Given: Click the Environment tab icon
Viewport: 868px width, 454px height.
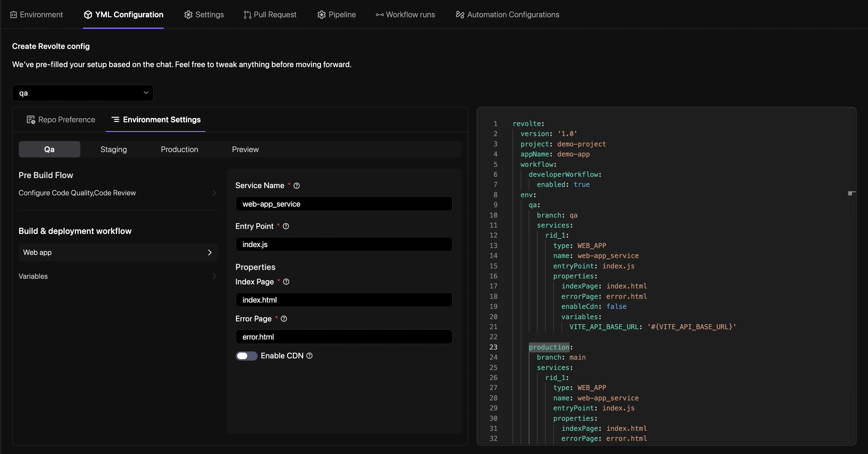Looking at the screenshot, I should 13,15.
